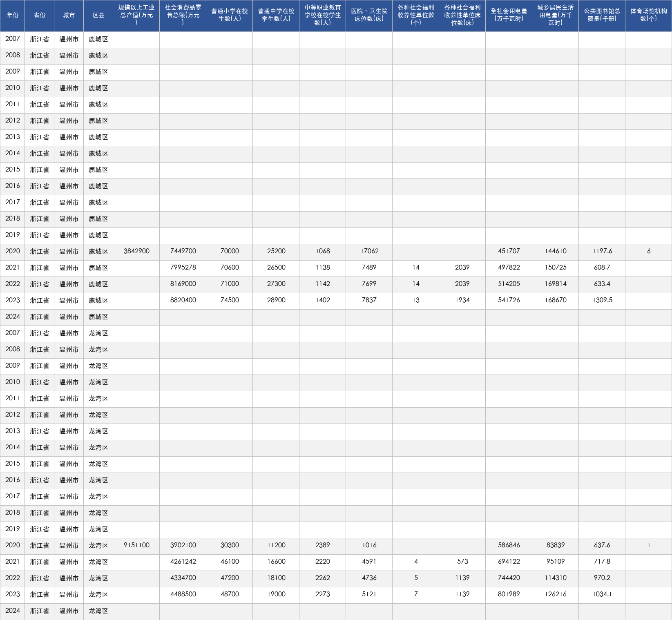Click the 社会消费品零售总额 column header
672x620 pixels.
click(x=183, y=16)
